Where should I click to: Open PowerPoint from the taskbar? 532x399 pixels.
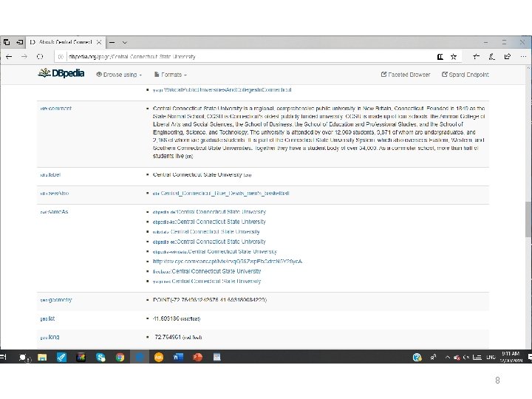coord(197,358)
